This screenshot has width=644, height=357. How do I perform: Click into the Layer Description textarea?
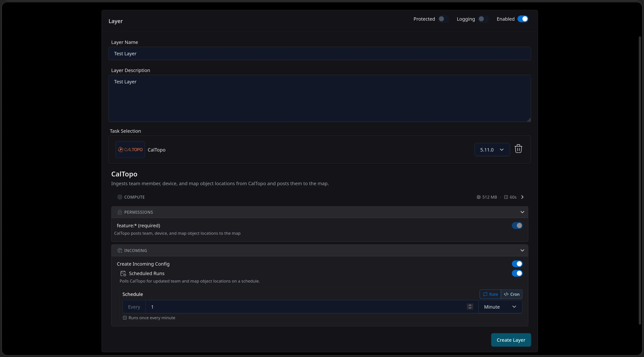[x=320, y=98]
